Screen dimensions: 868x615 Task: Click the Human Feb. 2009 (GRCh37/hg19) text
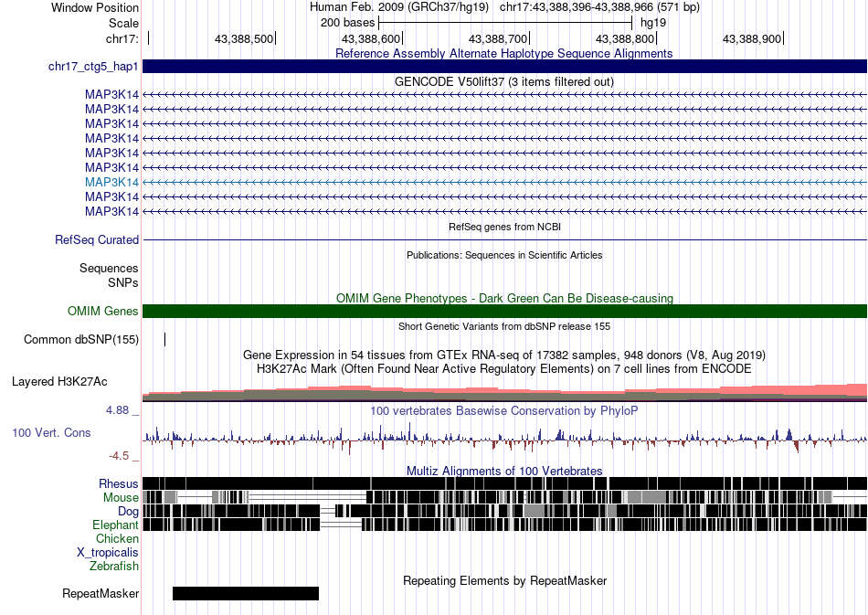(399, 7)
